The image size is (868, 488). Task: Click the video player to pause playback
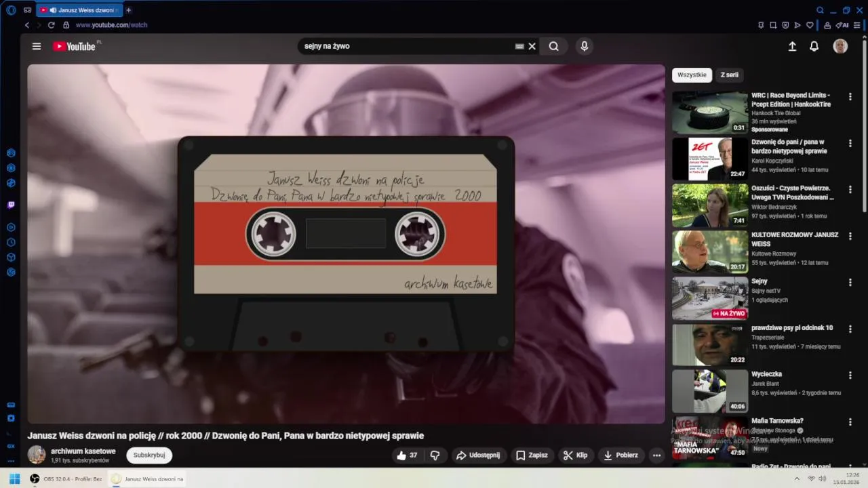[x=346, y=244]
